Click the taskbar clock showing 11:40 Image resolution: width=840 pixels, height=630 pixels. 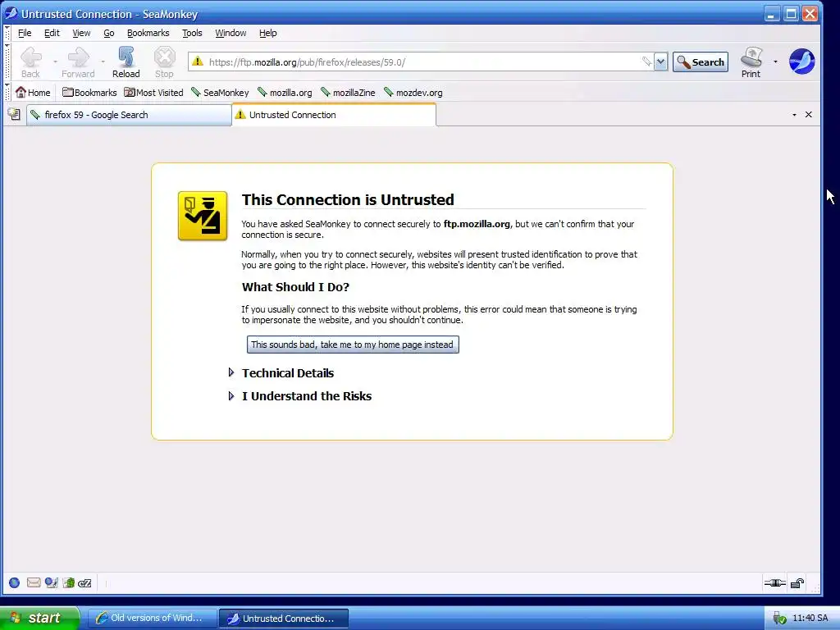[x=810, y=619]
